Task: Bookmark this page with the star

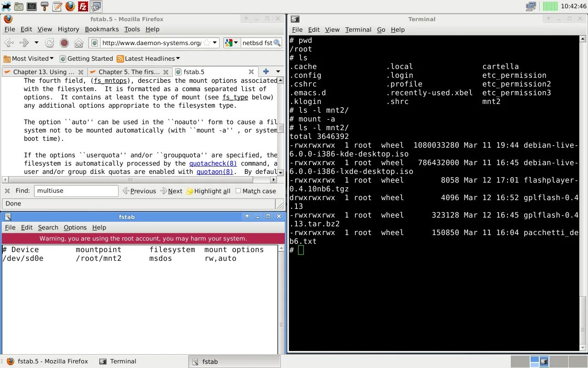Action: pyautogui.click(x=207, y=43)
